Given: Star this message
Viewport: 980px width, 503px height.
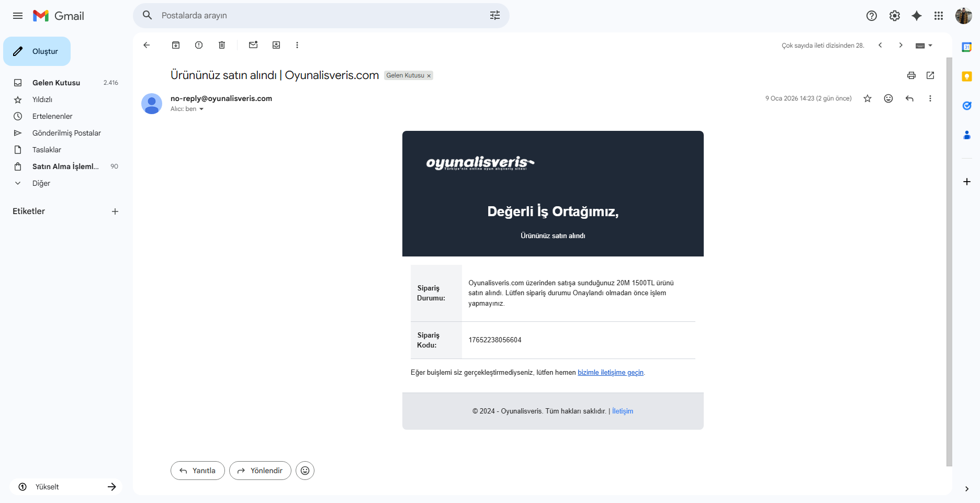Looking at the screenshot, I should pyautogui.click(x=868, y=98).
